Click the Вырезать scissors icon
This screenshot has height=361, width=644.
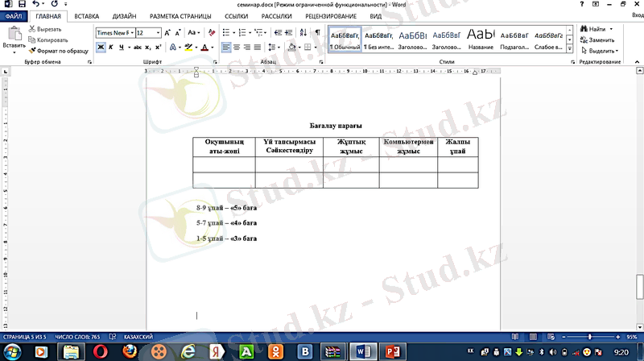tap(32, 29)
